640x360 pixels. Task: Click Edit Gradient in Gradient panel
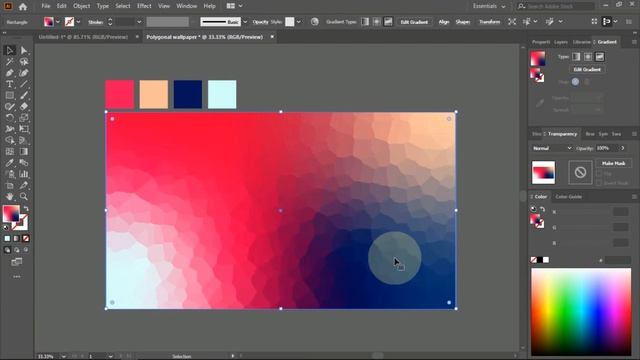pos(587,69)
